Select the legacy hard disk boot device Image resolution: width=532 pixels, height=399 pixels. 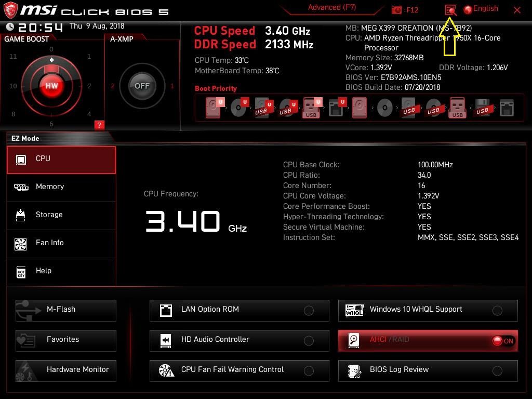click(x=360, y=108)
